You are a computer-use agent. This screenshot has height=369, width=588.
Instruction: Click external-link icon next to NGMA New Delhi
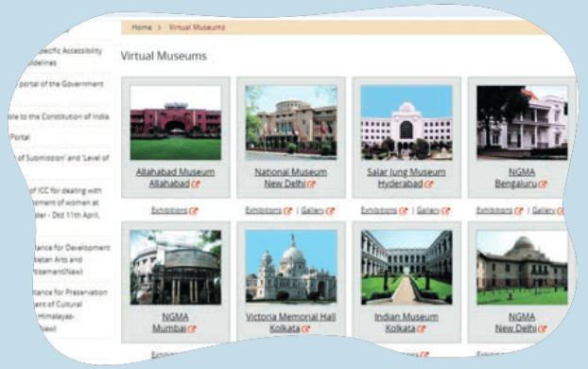[x=542, y=329]
